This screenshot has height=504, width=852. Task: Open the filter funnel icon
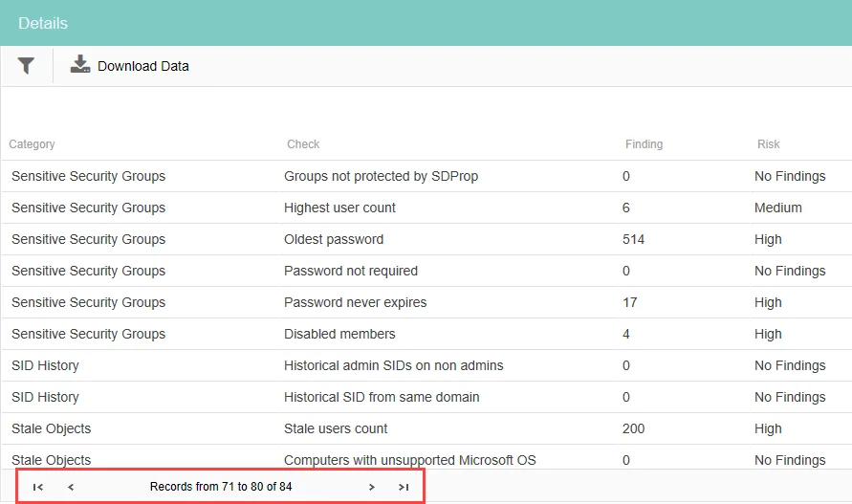click(x=26, y=66)
